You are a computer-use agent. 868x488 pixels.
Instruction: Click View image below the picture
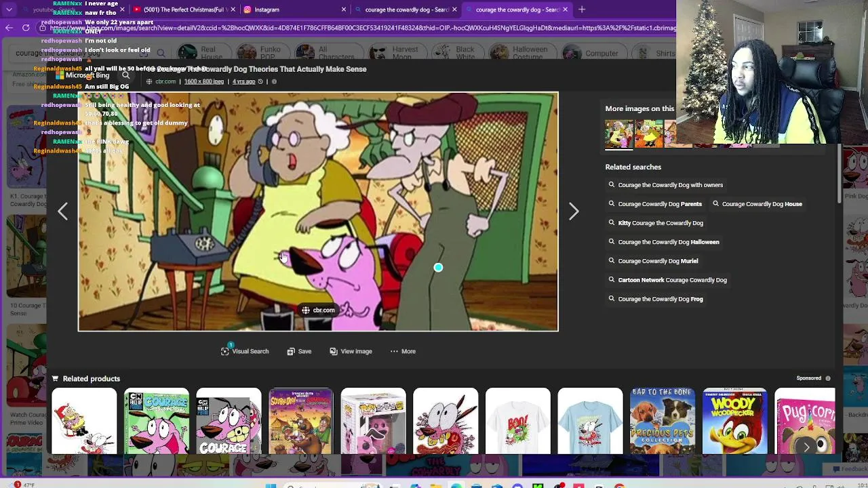click(351, 351)
